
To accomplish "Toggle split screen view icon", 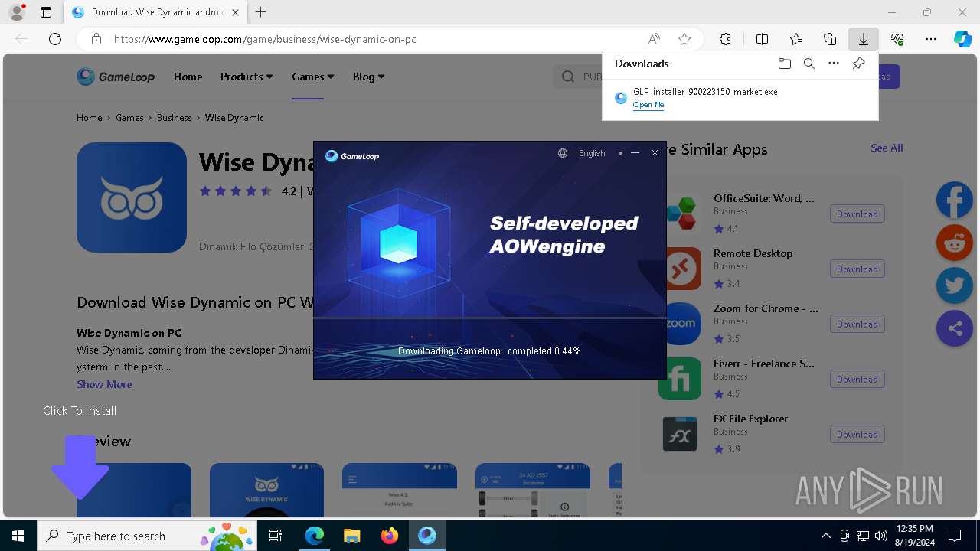I will (763, 39).
